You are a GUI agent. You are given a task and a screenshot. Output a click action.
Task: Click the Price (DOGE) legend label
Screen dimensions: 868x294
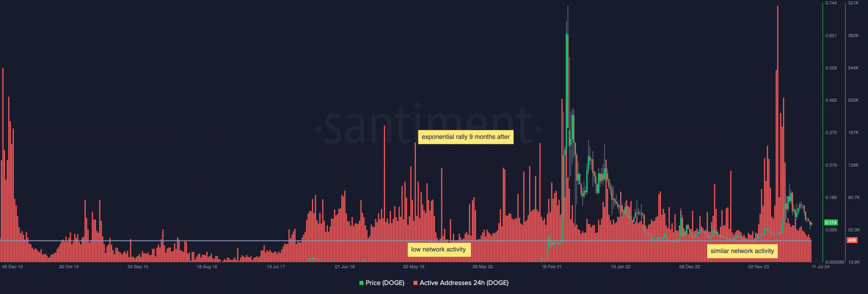385,283
